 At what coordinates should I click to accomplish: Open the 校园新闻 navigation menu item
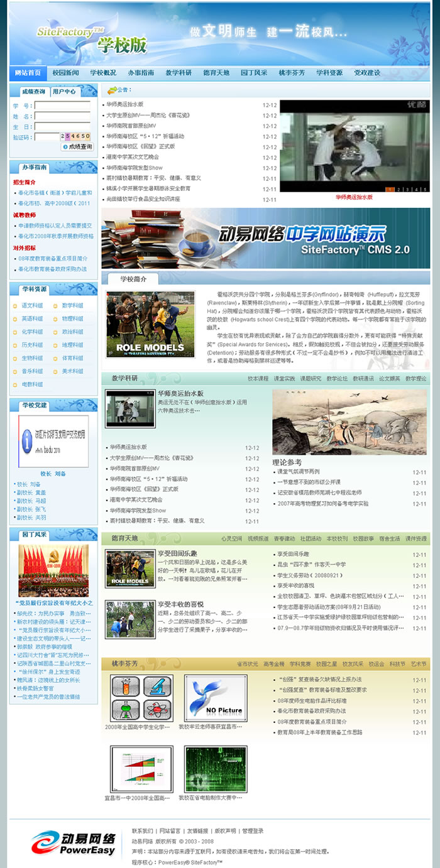point(65,73)
